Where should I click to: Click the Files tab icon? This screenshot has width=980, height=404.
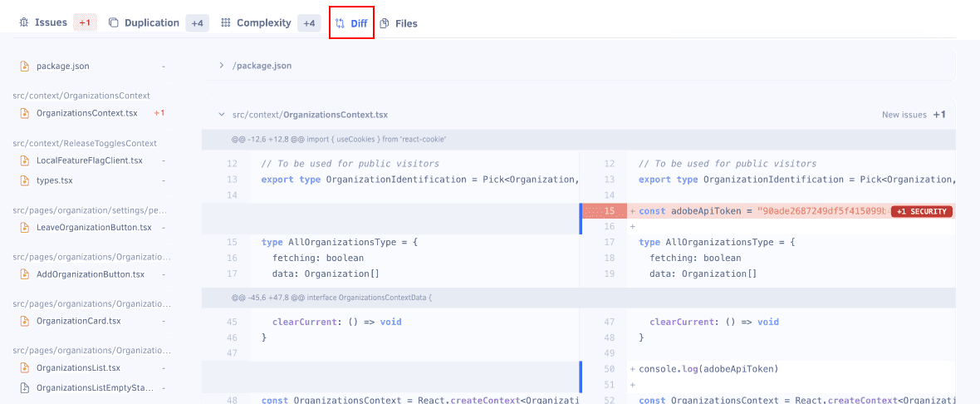pyautogui.click(x=385, y=23)
